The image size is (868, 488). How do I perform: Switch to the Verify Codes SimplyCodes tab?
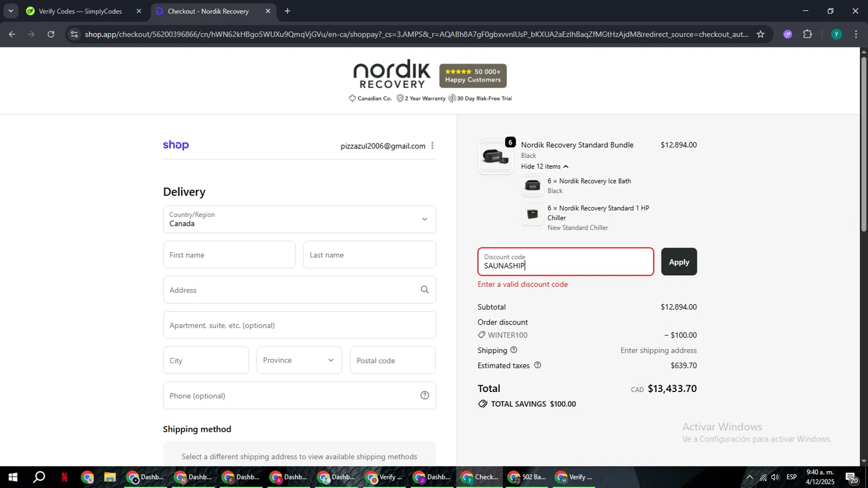tap(80, 11)
